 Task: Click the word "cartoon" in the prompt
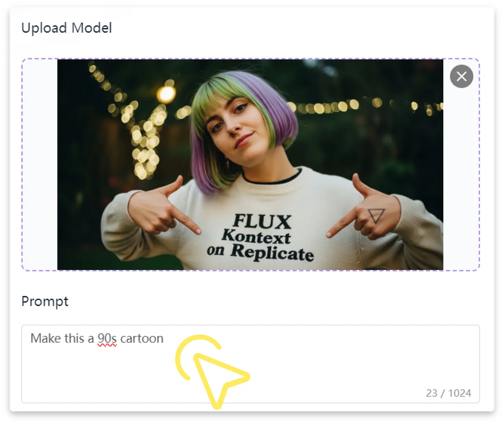(142, 338)
